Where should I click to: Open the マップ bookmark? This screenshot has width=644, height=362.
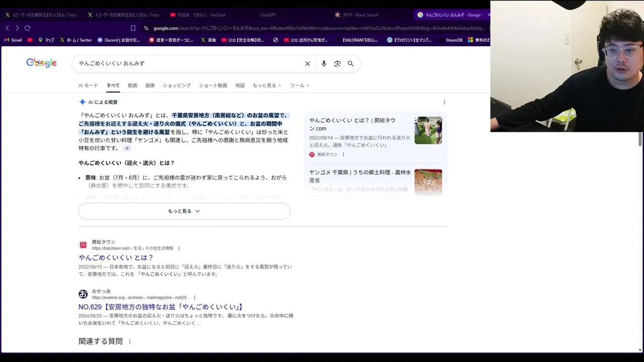point(46,40)
